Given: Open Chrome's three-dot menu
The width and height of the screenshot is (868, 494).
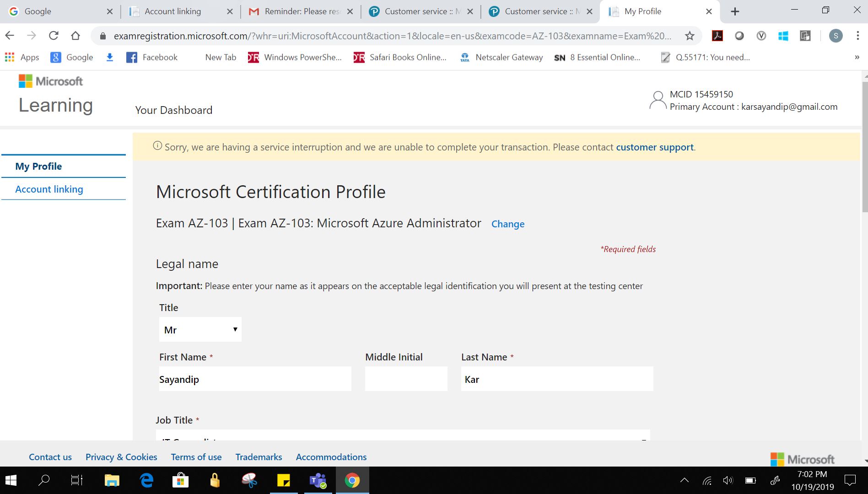Looking at the screenshot, I should coord(857,36).
